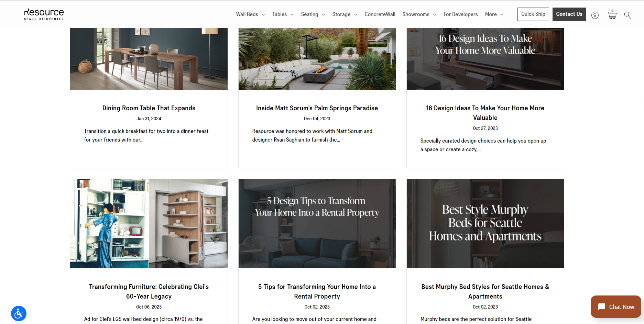The width and height of the screenshot is (644, 324).
Task: Click the Quick Ship button
Action: click(533, 14)
